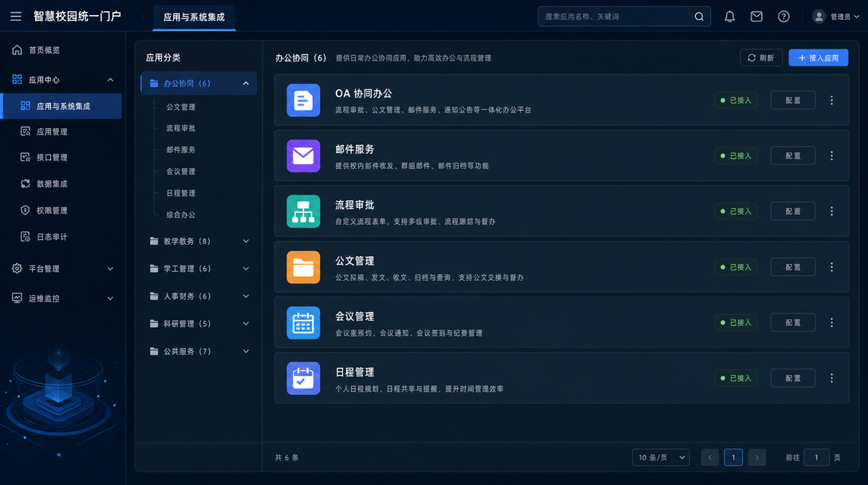This screenshot has height=485, width=868.
Task: Open the 公文管理 orange folder icon
Action: point(303,267)
